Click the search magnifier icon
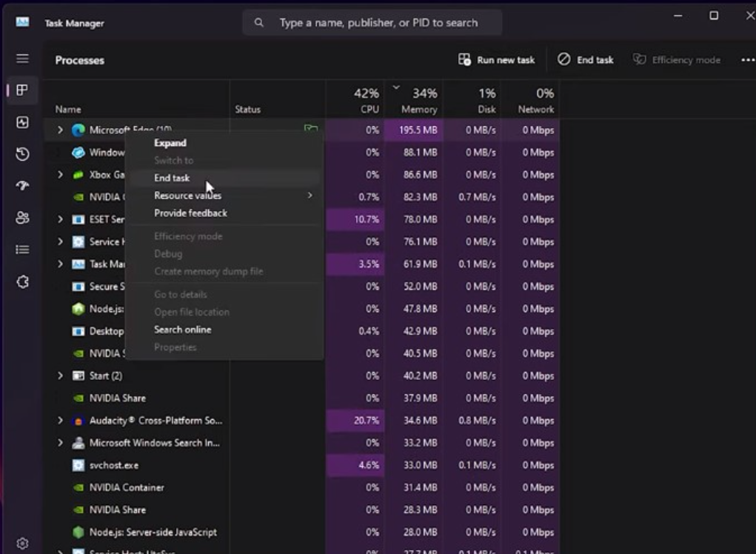The height and width of the screenshot is (554, 756). click(259, 23)
